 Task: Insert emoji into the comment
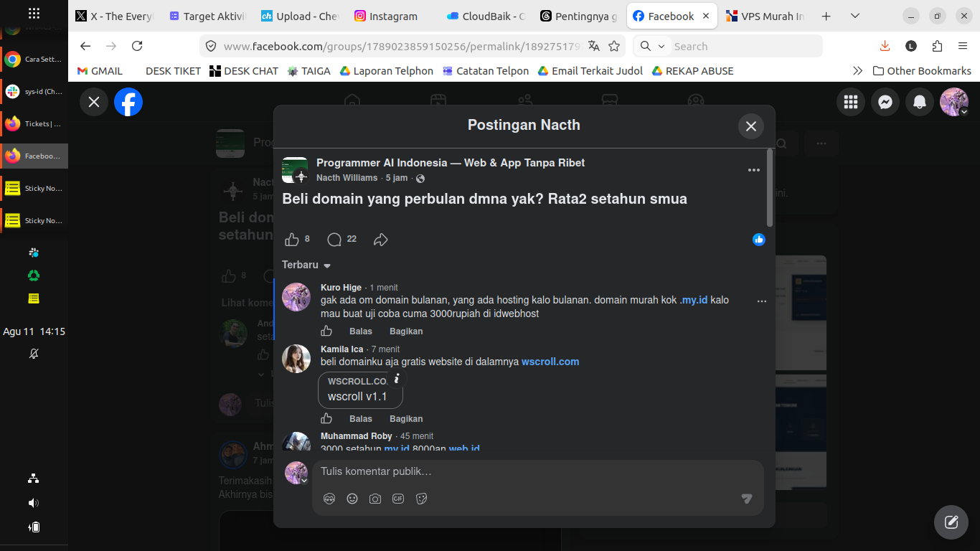tap(352, 499)
